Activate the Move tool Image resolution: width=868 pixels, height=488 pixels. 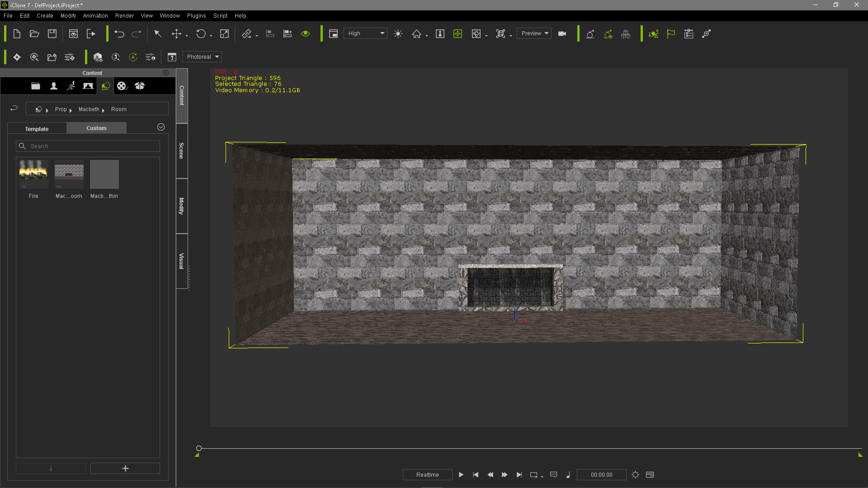click(x=176, y=34)
